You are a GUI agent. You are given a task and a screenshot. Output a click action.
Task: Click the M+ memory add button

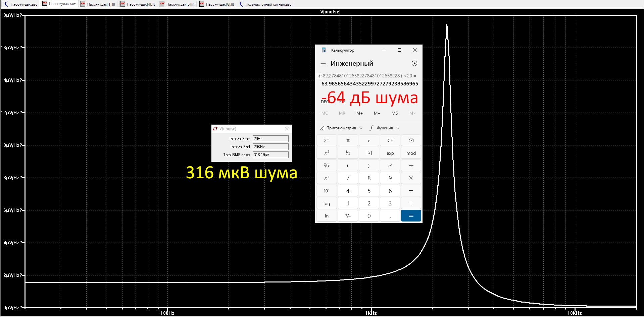point(359,113)
